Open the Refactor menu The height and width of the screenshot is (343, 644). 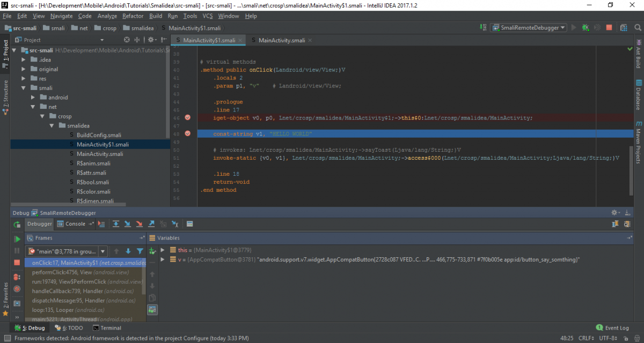[133, 16]
